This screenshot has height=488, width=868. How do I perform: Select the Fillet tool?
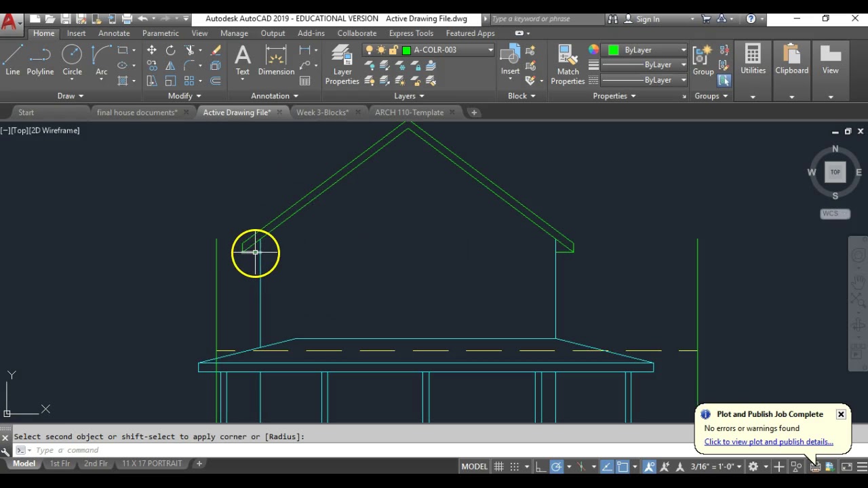click(190, 66)
